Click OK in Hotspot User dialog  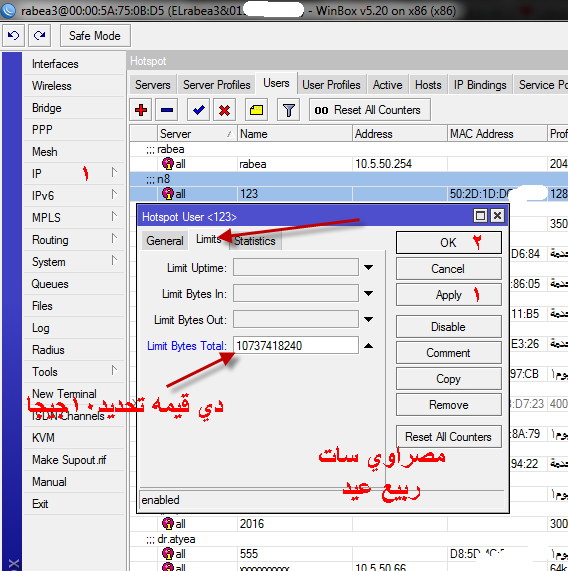[x=449, y=243]
